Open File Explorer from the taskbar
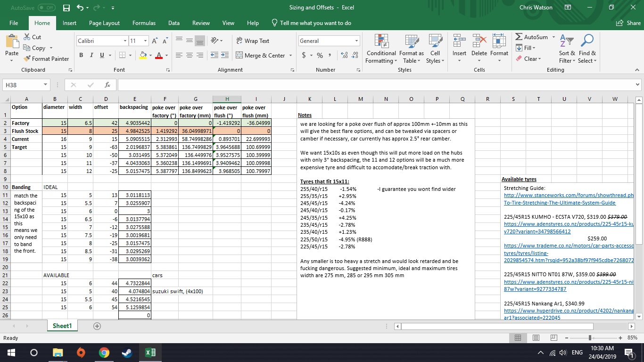644x362 pixels. point(58,353)
